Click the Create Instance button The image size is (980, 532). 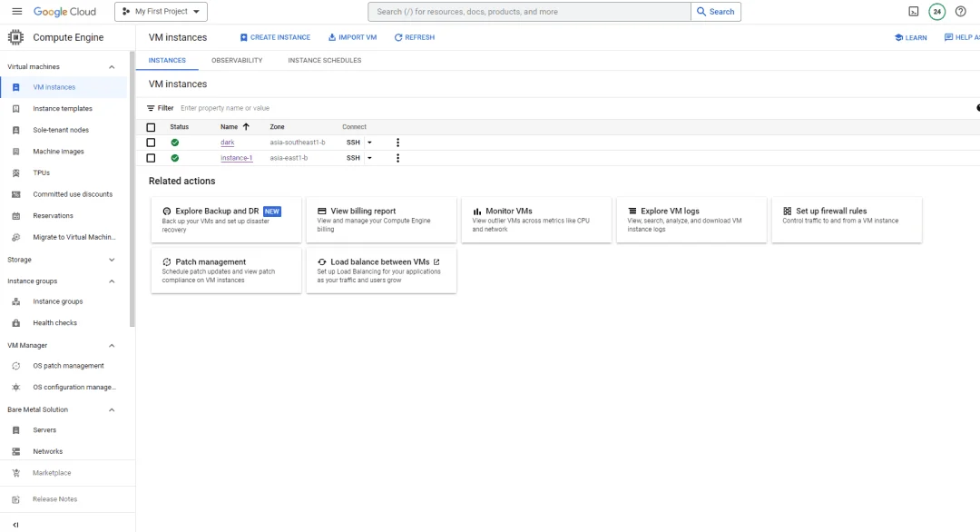pos(275,37)
